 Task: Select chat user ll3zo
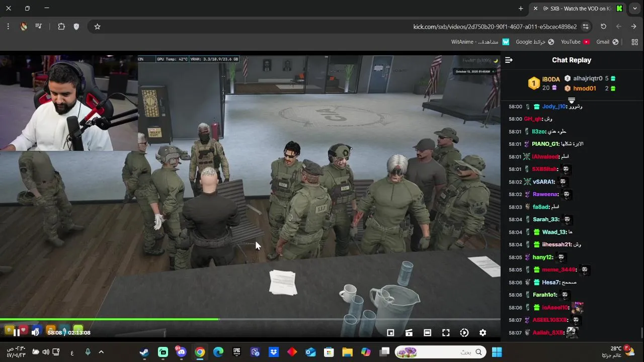[539, 131]
